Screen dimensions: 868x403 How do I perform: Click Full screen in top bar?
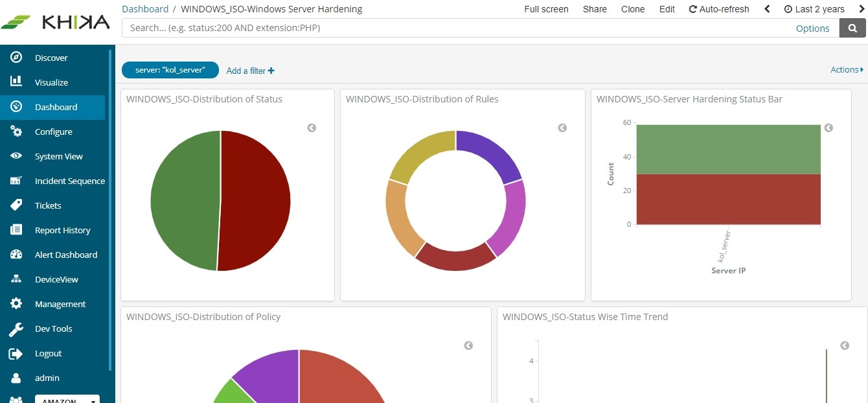tap(546, 9)
